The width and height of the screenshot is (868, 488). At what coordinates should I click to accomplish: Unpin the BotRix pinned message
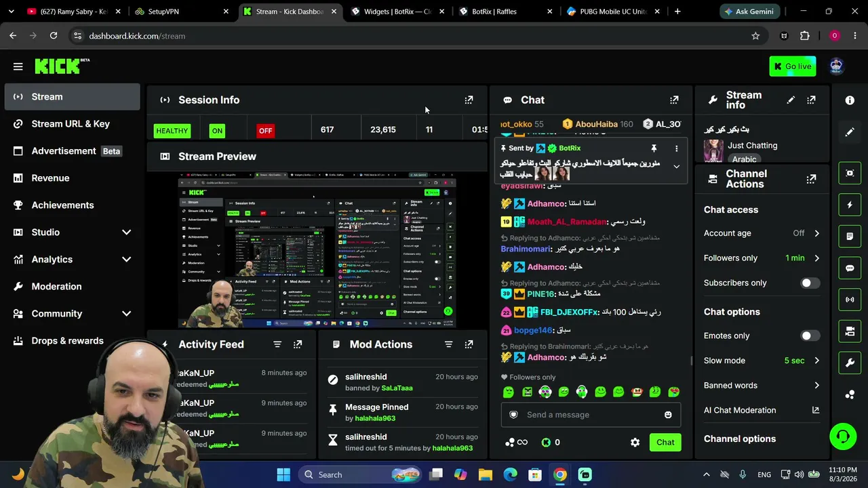pos(654,148)
